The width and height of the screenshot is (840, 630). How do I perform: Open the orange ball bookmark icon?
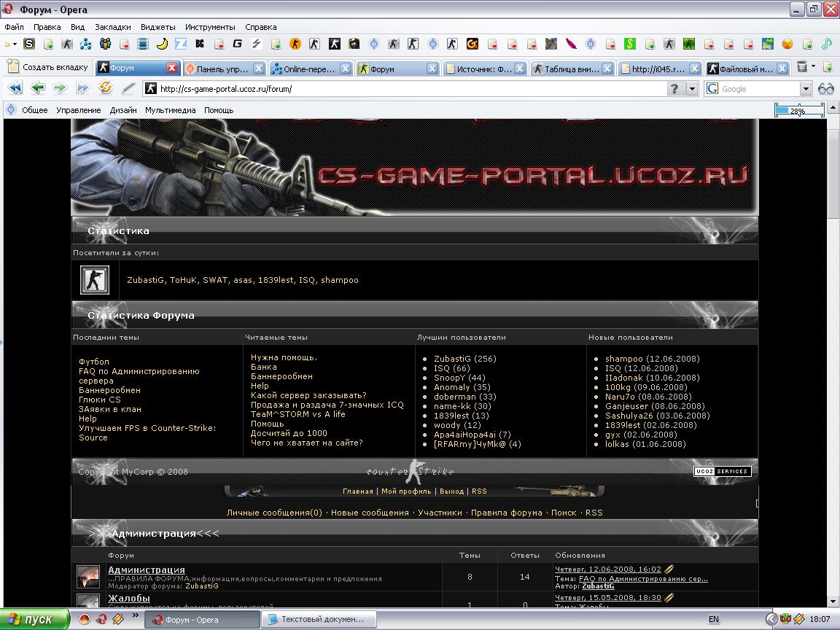click(787, 44)
